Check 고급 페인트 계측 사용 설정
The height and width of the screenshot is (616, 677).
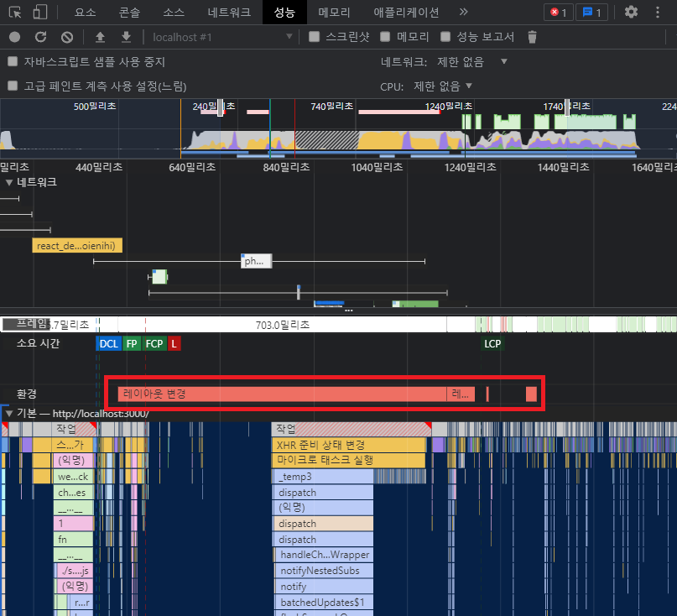13,86
